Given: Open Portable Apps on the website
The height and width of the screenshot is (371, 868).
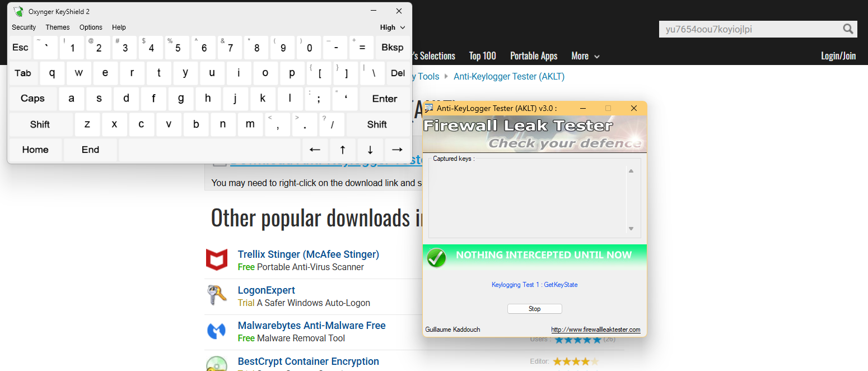Looking at the screenshot, I should (534, 56).
